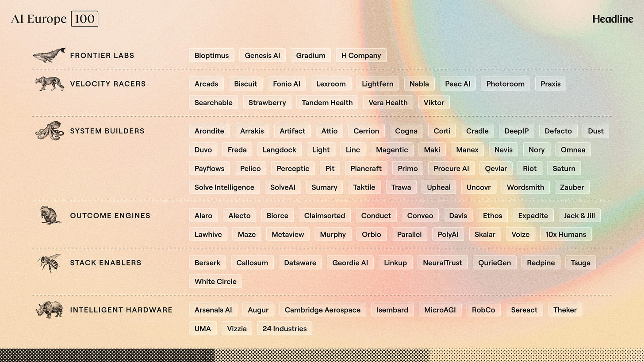Select the White Circle chip
This screenshot has width=644, height=362.
215,282
